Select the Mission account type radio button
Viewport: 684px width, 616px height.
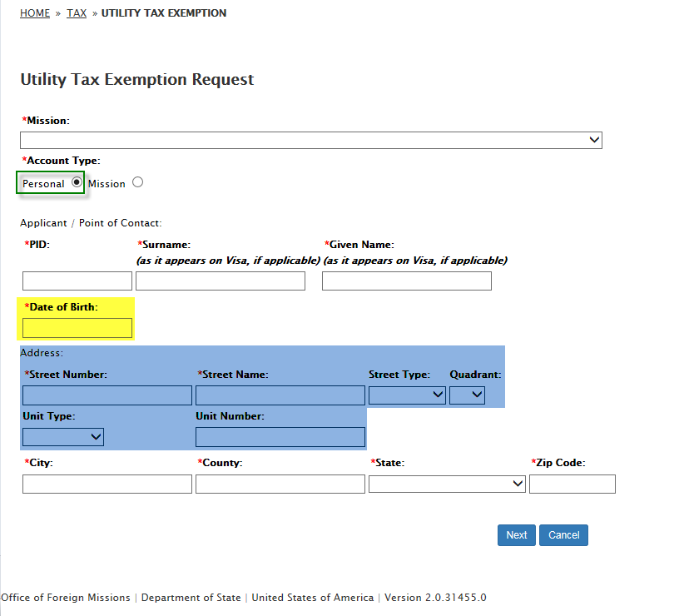point(137,182)
